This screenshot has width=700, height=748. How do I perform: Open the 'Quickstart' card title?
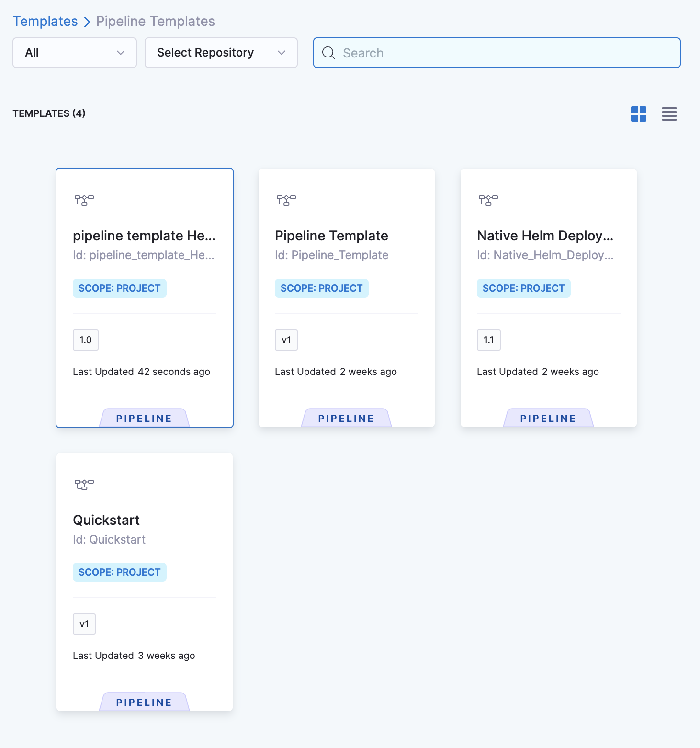(x=106, y=520)
